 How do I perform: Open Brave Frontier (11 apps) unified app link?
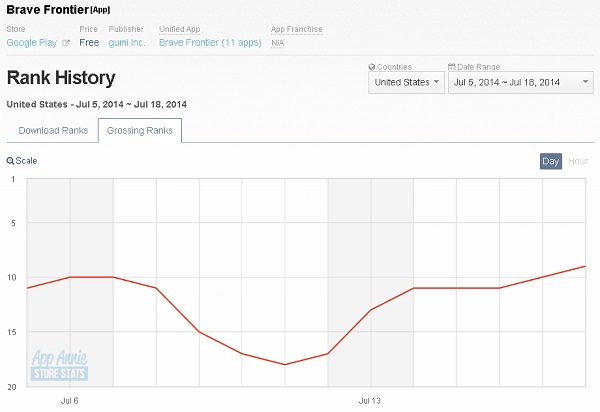coord(210,42)
